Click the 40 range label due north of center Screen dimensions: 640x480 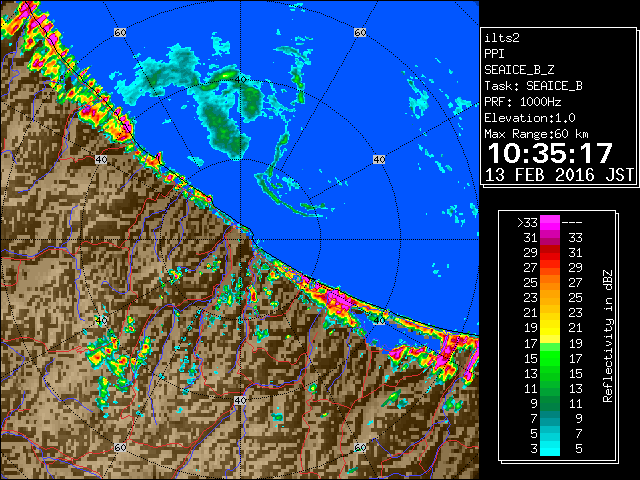pyautogui.click(x=240, y=80)
